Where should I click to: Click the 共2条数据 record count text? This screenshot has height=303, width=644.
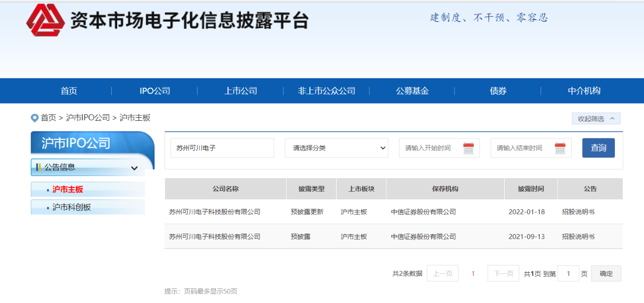pyautogui.click(x=407, y=274)
